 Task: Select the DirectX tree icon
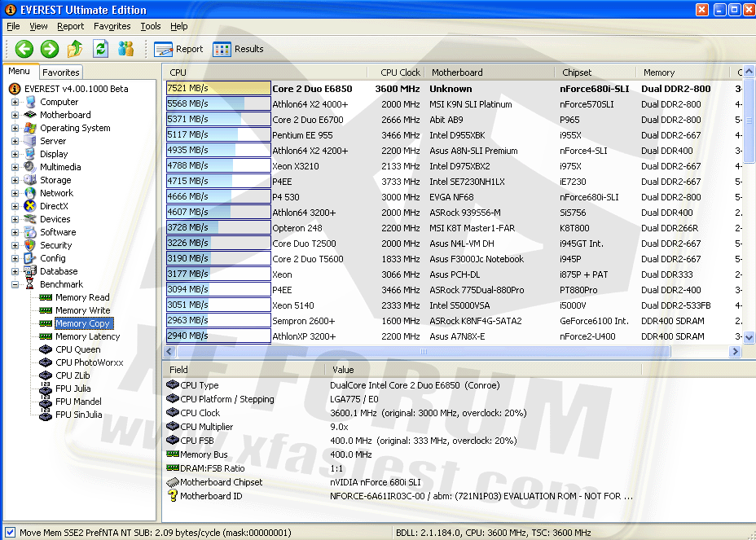click(x=30, y=206)
